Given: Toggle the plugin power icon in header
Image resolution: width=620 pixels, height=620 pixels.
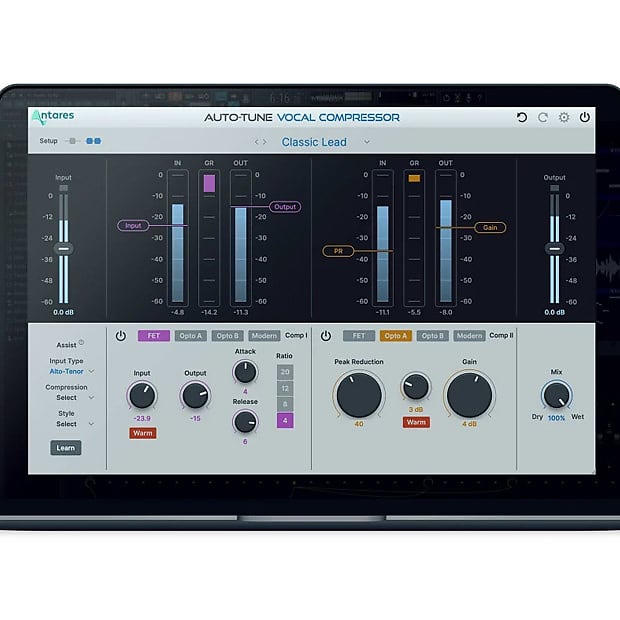Looking at the screenshot, I should coord(585,117).
